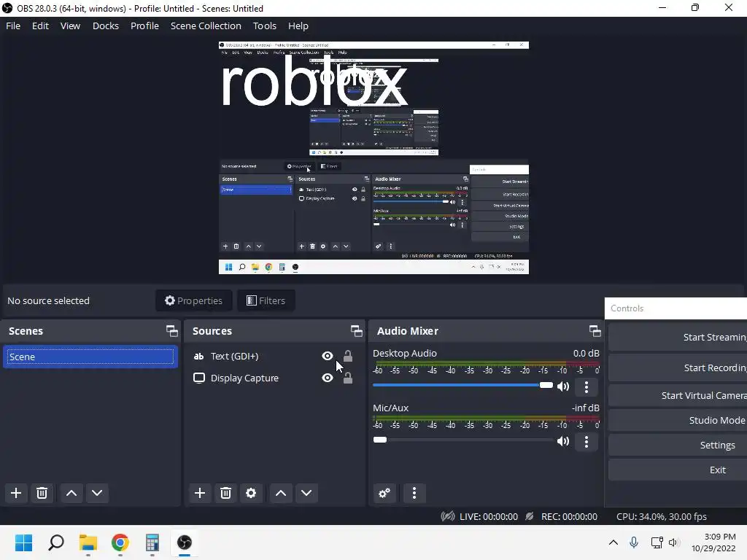Mute Mic/Aux speaker icon

(563, 441)
